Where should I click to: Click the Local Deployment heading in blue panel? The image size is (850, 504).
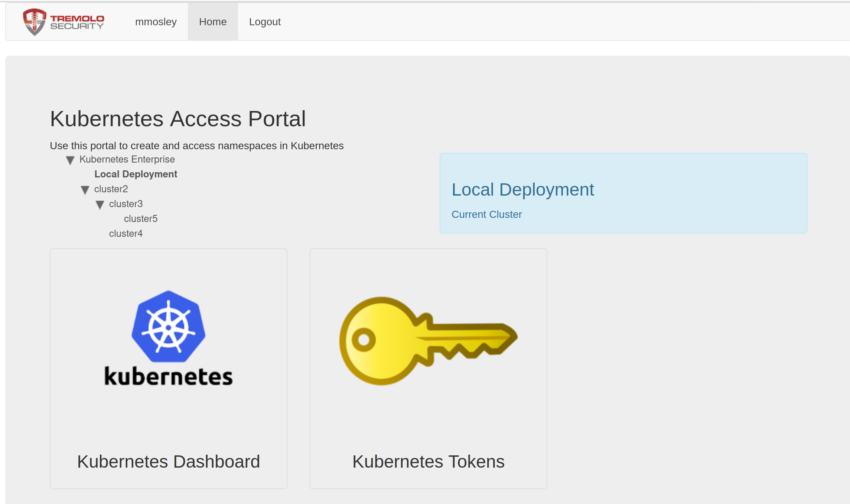click(x=522, y=190)
